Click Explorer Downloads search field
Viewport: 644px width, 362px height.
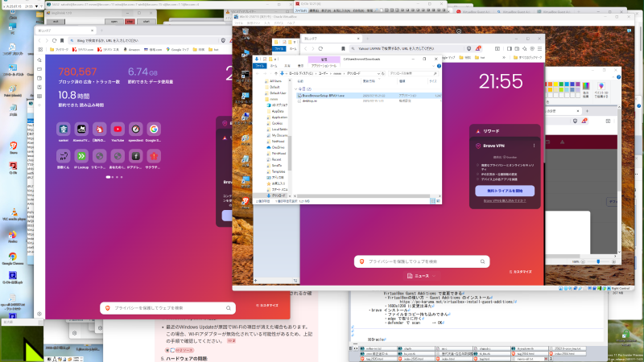412,73
